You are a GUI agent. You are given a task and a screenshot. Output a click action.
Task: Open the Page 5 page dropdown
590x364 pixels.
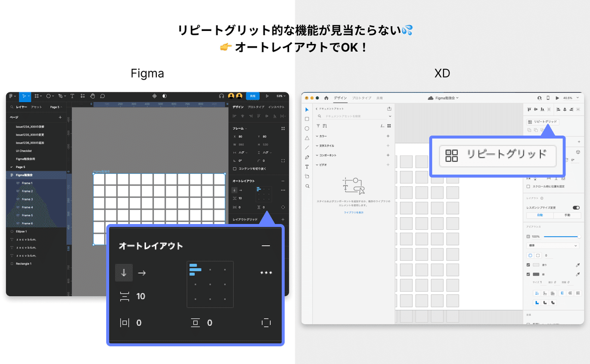pos(56,107)
